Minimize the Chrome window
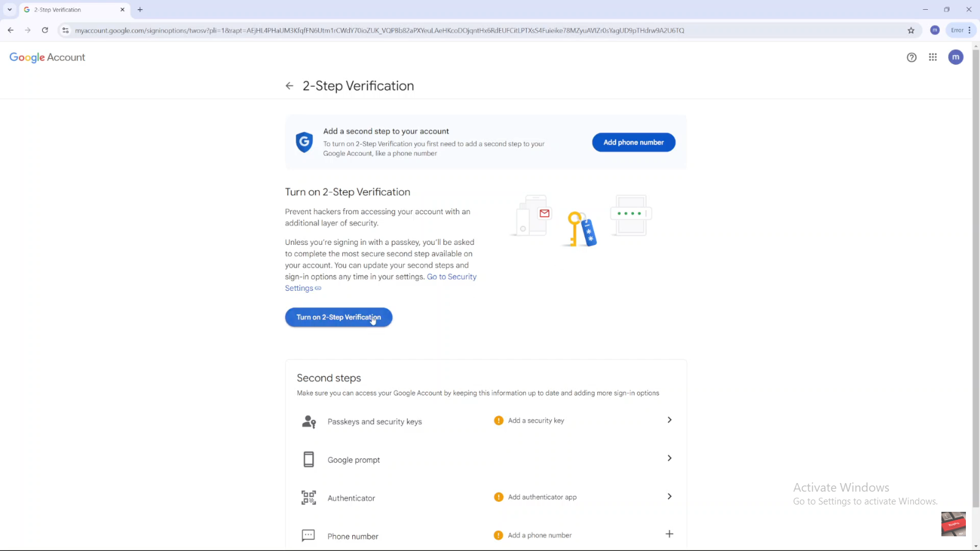This screenshot has width=980, height=551. pos(925,10)
